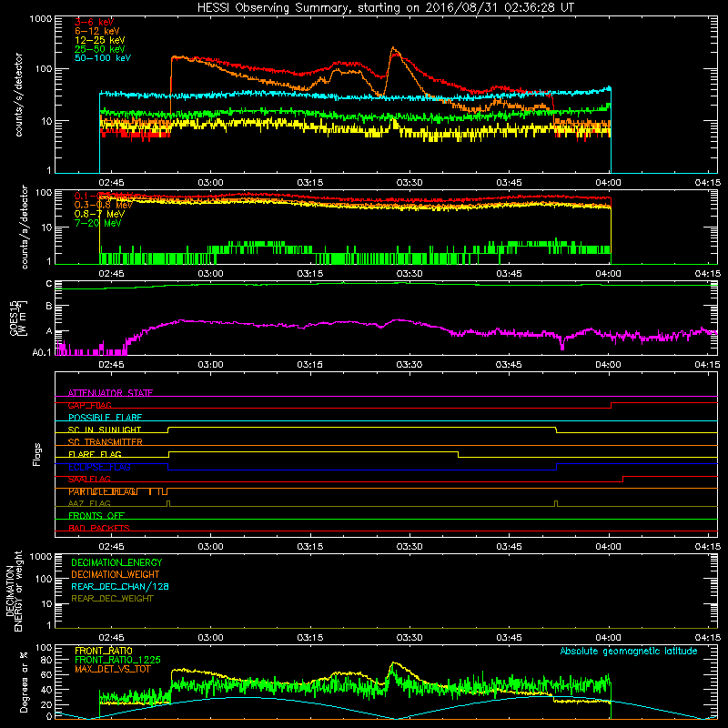Select the POSSIBLE_FLARE flag label

pyautogui.click(x=105, y=418)
